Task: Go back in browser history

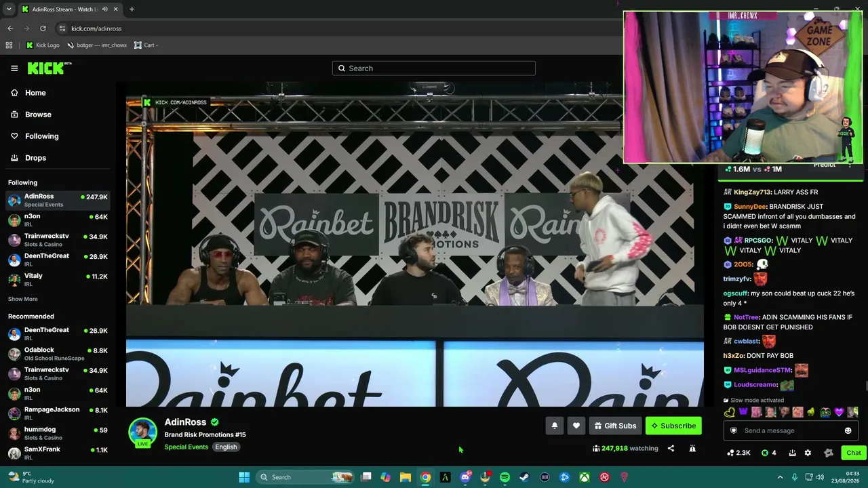Action: click(x=10, y=28)
